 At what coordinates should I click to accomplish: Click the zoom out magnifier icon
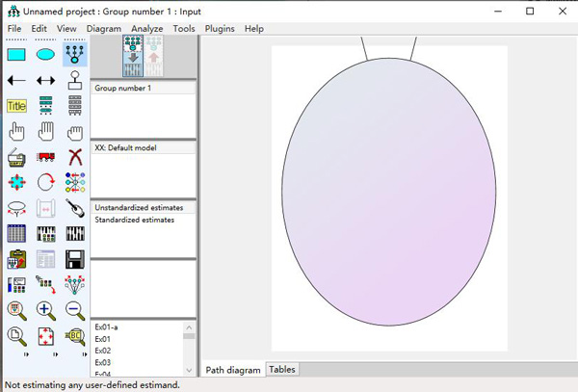click(74, 310)
